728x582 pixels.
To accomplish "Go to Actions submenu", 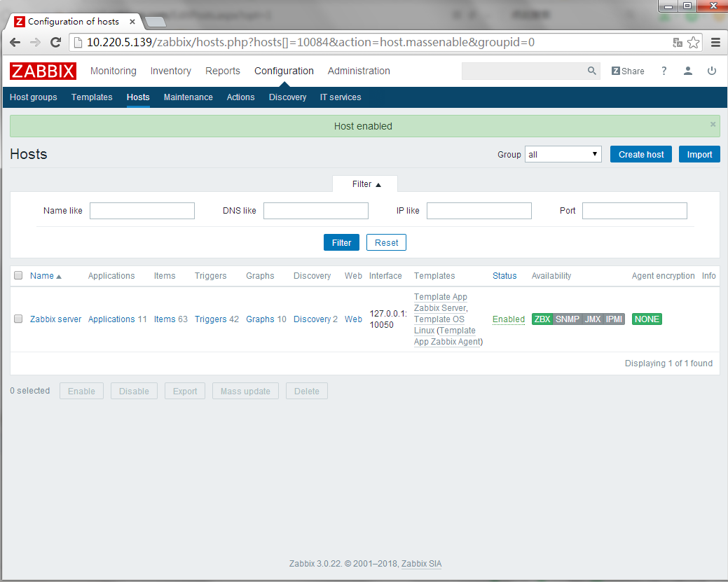I will tap(240, 97).
